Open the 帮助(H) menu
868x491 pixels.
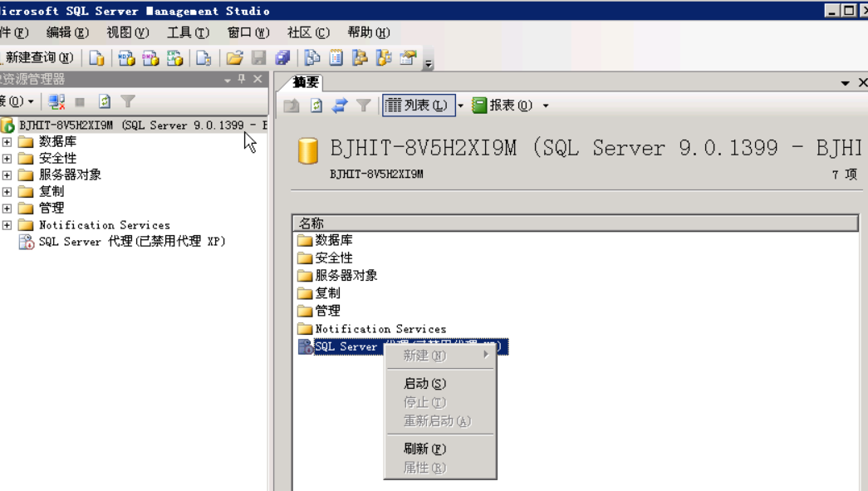click(x=369, y=32)
